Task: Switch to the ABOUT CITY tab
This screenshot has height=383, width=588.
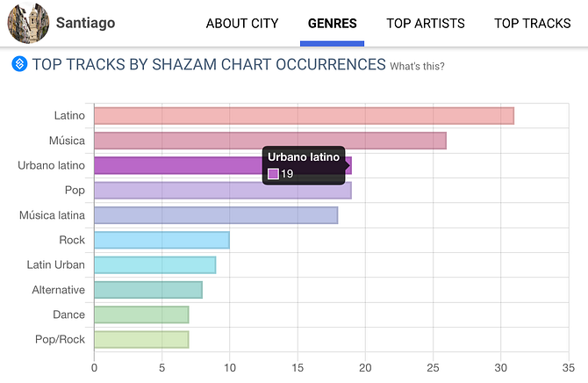Action: (x=242, y=24)
